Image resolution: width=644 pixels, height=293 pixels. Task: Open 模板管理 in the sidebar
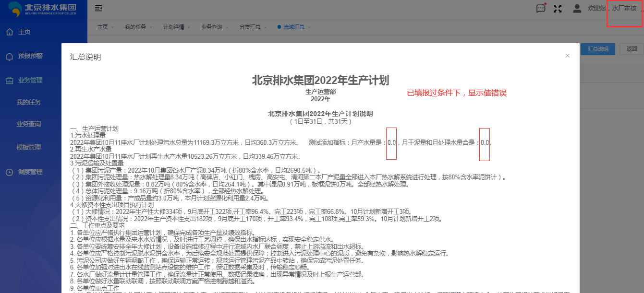click(29, 148)
